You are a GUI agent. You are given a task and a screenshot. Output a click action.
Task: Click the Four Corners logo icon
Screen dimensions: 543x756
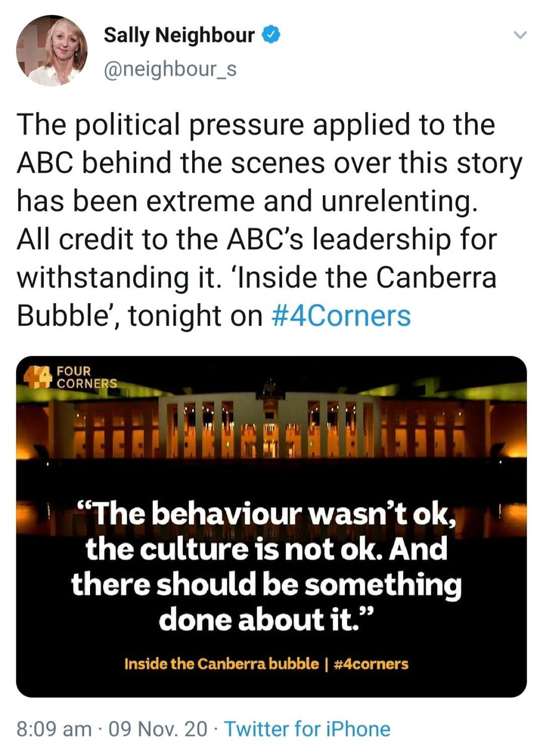pos(38,376)
